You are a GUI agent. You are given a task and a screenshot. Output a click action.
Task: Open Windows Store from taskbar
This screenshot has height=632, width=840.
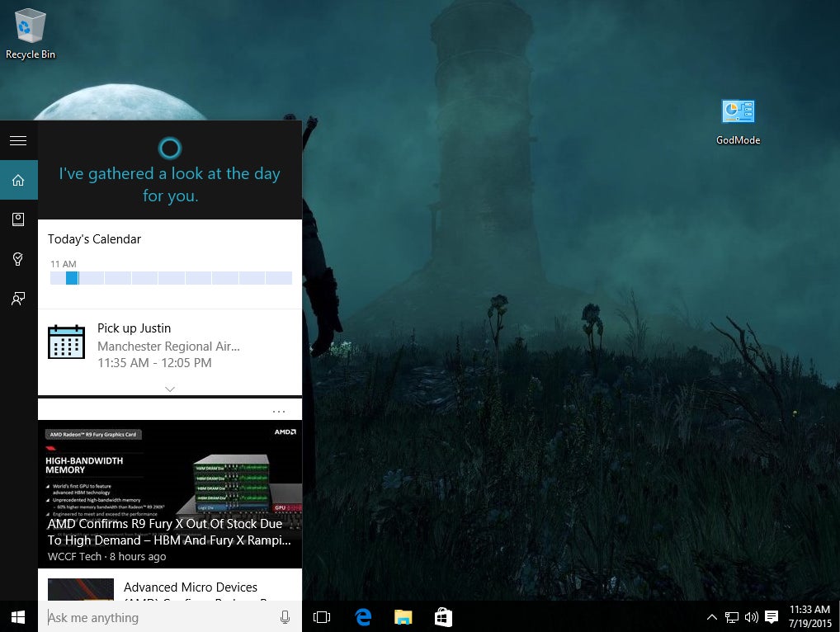pos(443,617)
